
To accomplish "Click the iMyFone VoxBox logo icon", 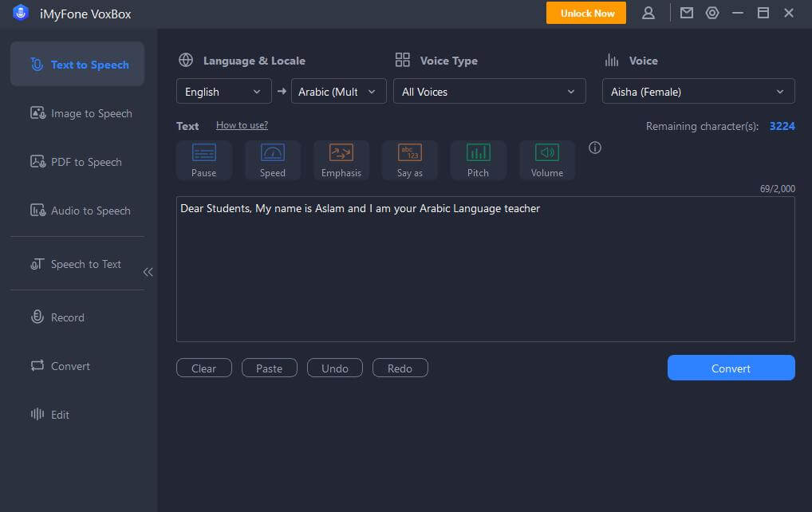I will 21,13.
